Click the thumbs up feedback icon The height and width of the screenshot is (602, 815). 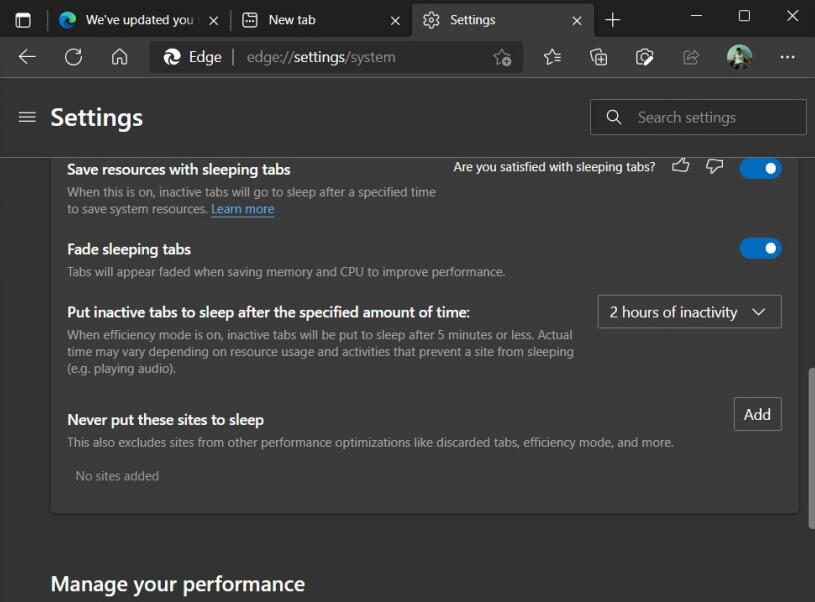pos(680,166)
